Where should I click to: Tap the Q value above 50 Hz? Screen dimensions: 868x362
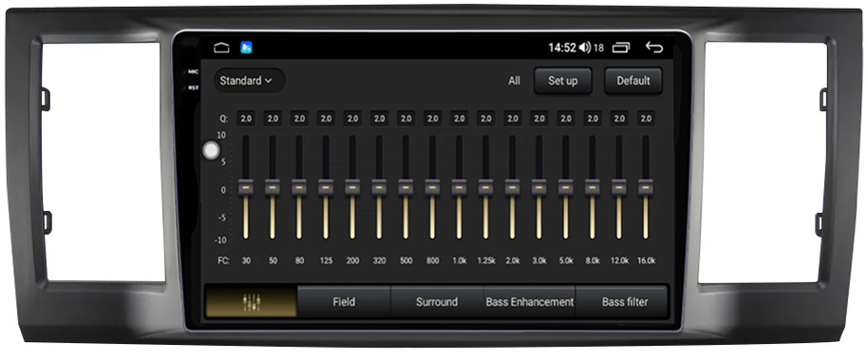273,119
